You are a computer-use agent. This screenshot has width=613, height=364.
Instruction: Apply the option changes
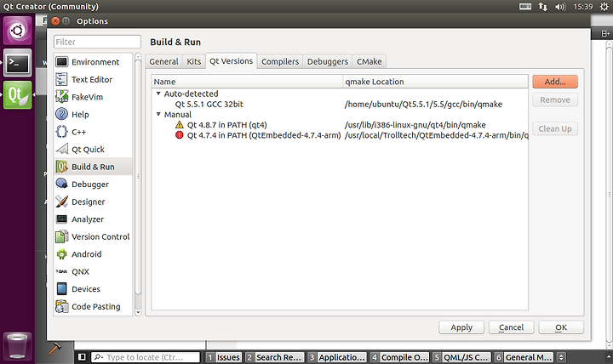tap(461, 327)
